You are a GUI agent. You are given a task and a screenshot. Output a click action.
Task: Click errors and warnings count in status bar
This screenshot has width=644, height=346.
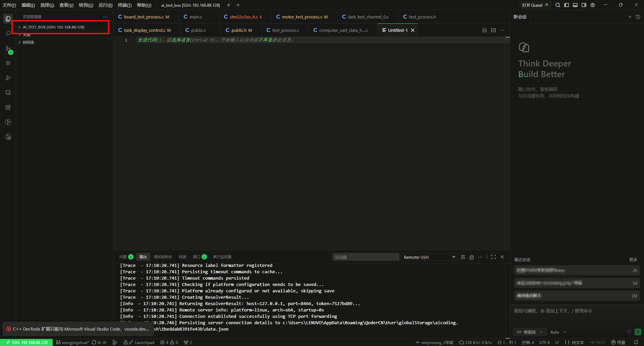(169, 342)
